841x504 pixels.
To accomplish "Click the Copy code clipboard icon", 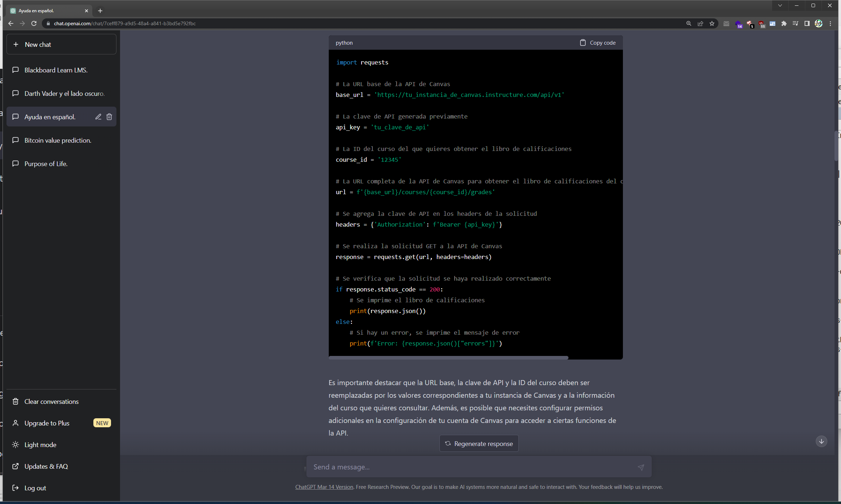I will pos(583,43).
